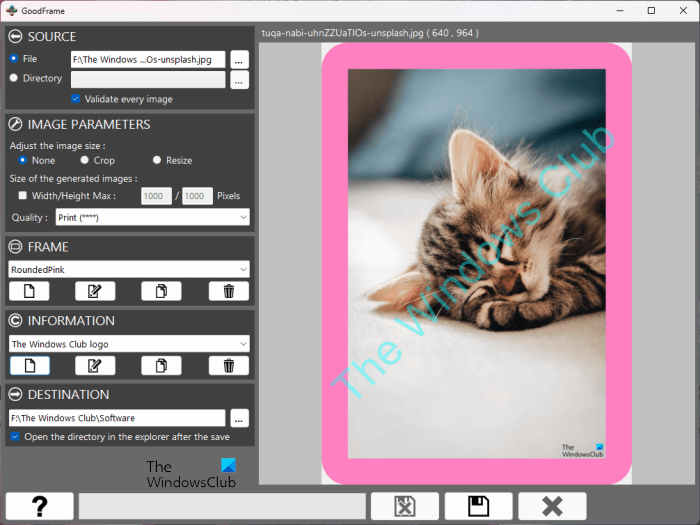Click the image filename title above preview
This screenshot has width=700, height=525.
click(370, 33)
